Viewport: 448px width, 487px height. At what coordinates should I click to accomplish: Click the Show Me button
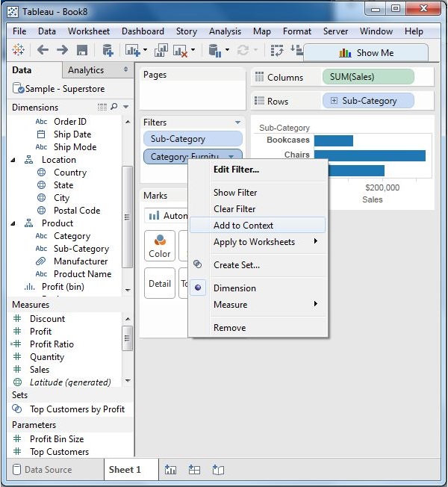366,53
